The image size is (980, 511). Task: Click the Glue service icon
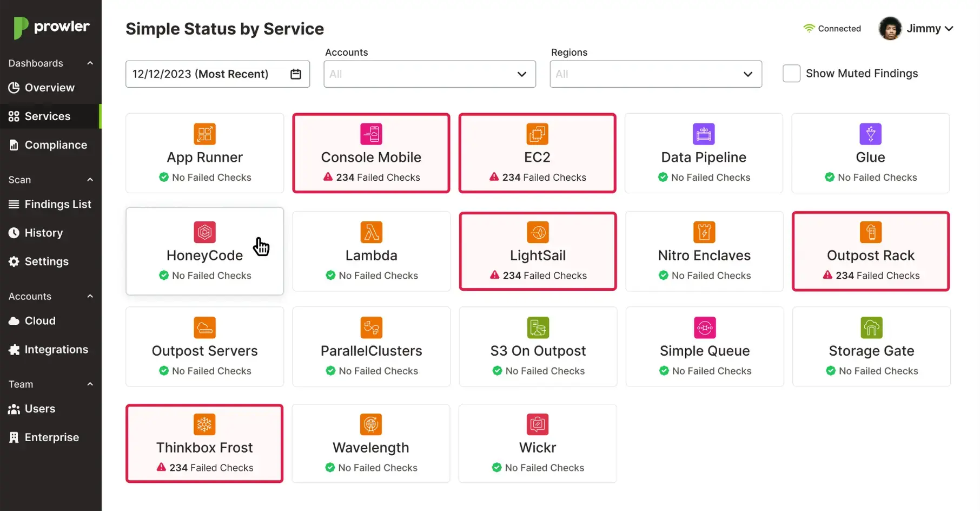[x=870, y=134]
